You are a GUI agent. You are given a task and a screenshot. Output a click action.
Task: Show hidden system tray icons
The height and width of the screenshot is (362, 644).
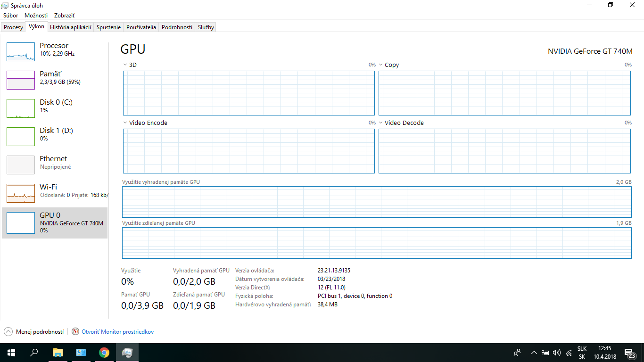(x=534, y=352)
